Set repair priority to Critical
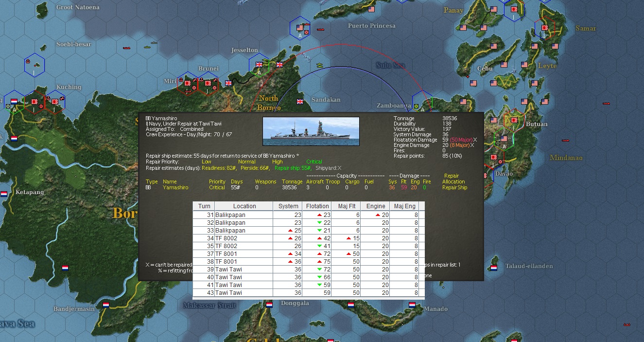Screen dimensions: 644x342 click(314, 162)
